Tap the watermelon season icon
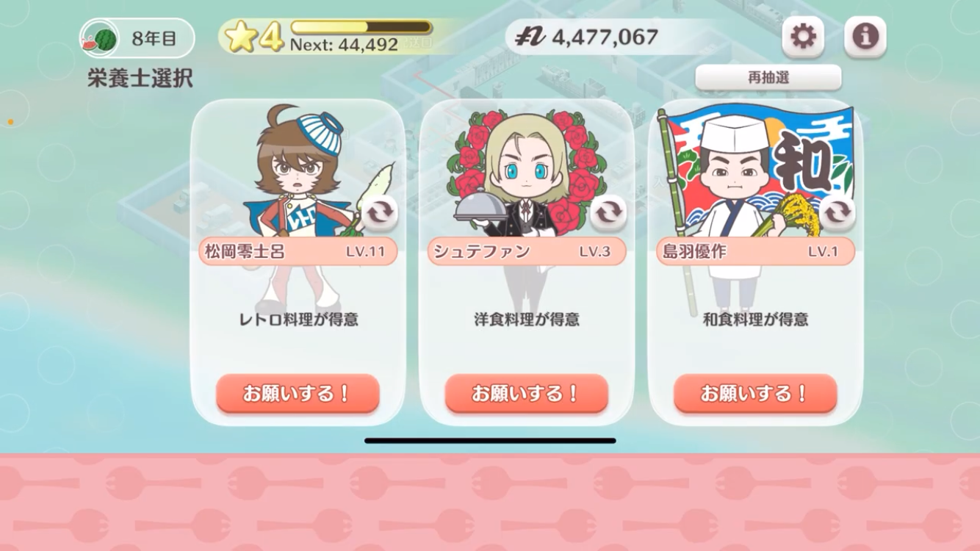Viewport: 980px width, 551px height. pyautogui.click(x=100, y=39)
